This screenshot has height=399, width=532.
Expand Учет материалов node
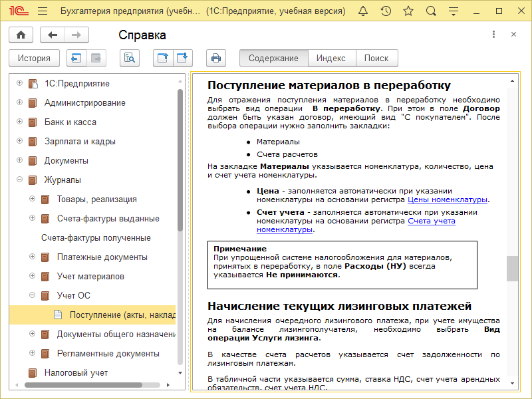(32, 276)
